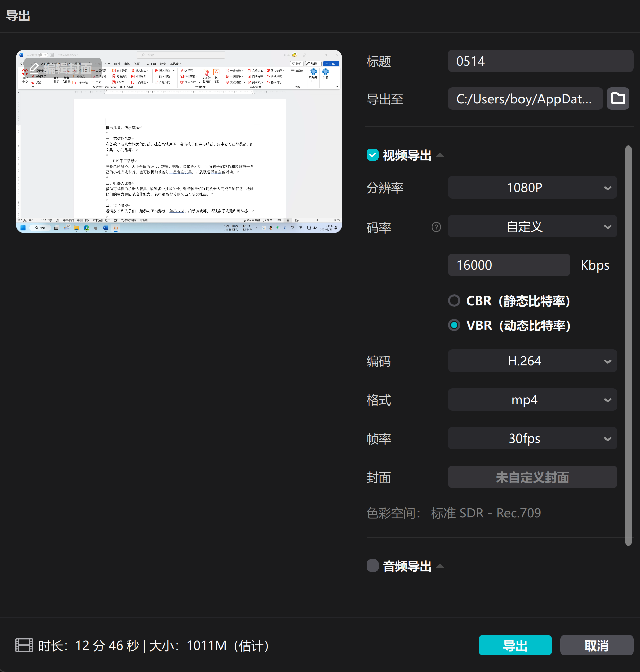Click the film strip icon beside duration
The image size is (640, 672).
[24, 645]
